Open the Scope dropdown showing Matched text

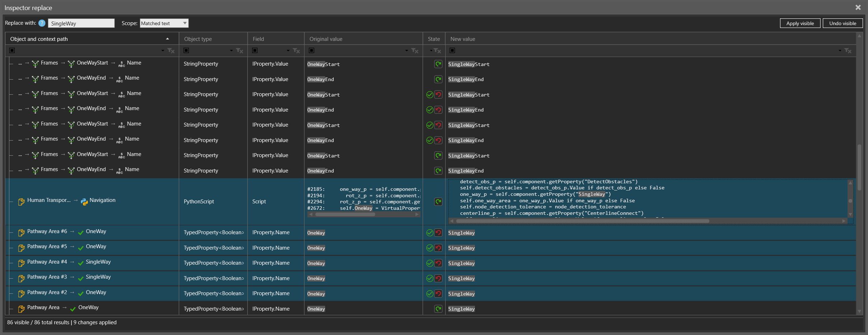[164, 23]
